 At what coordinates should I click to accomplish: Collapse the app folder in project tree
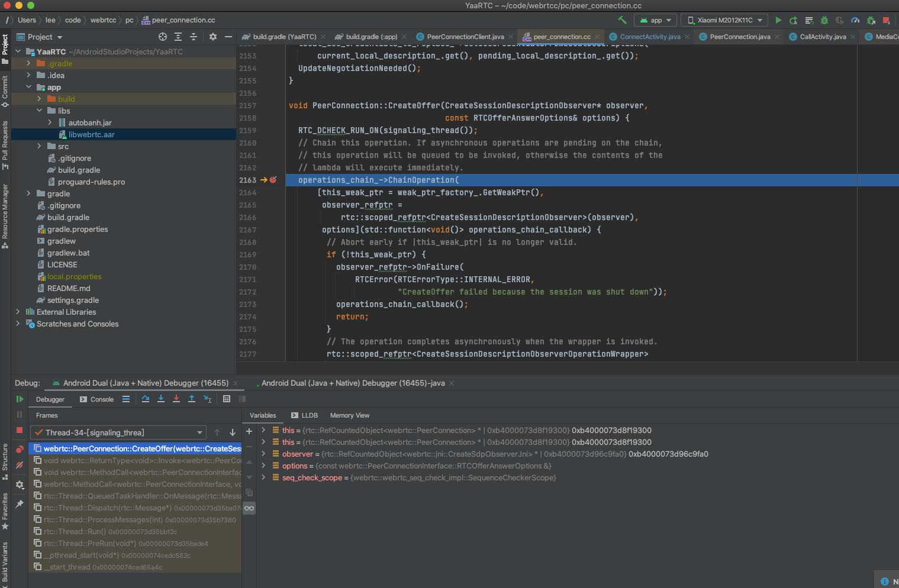tap(28, 87)
